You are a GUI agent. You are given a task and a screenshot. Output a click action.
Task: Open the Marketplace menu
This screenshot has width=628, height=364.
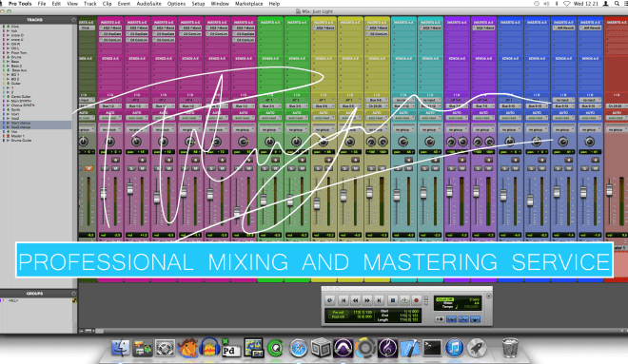click(x=249, y=3)
